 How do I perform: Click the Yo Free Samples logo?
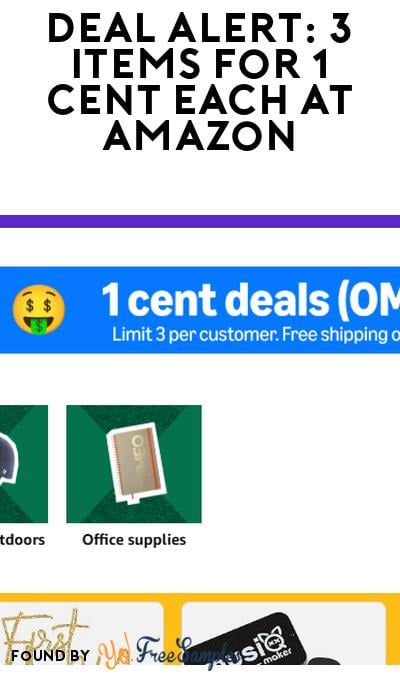coord(166,652)
